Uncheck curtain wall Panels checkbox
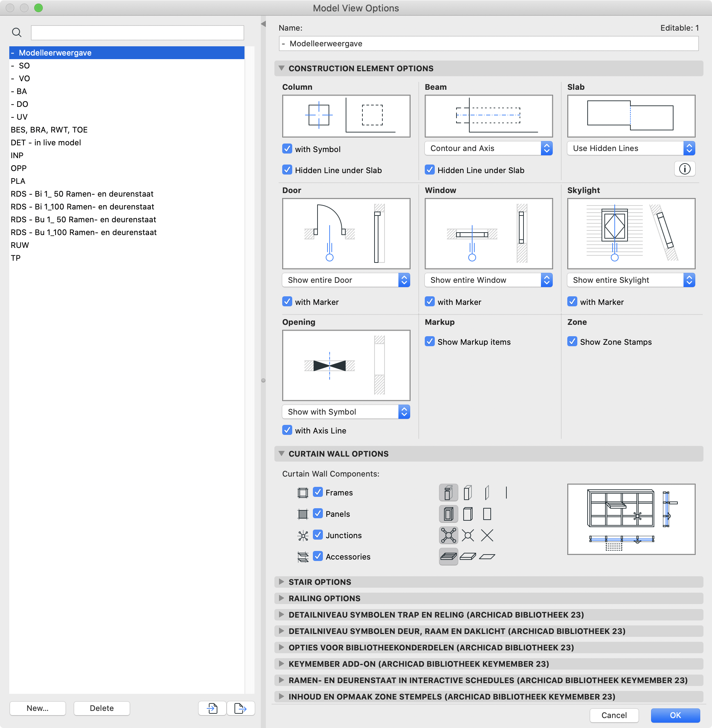712x728 pixels. pyautogui.click(x=318, y=514)
